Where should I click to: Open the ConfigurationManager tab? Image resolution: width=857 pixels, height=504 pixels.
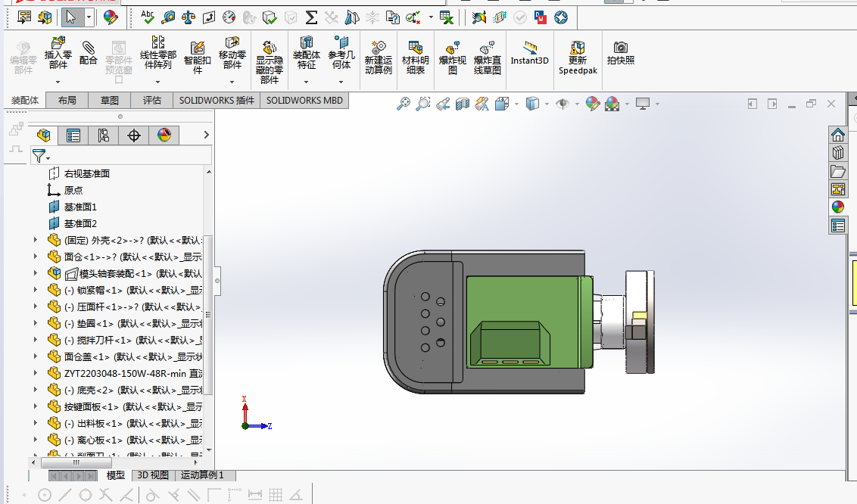point(103,135)
